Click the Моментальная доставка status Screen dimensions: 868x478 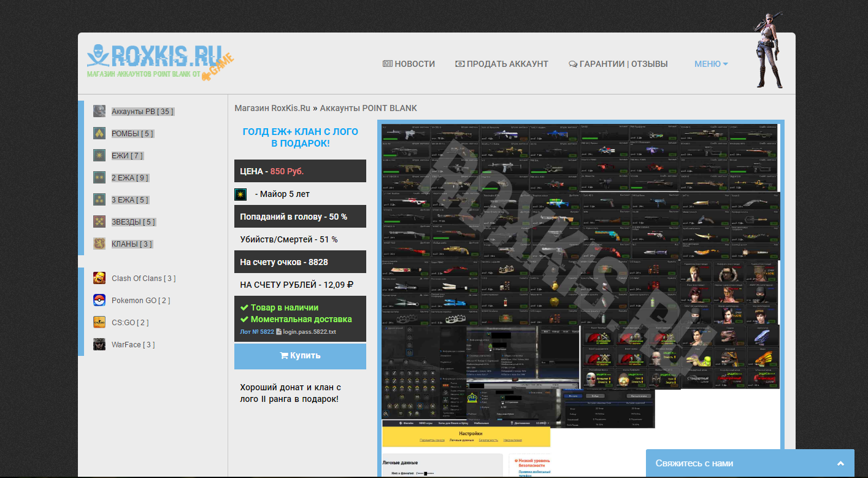[x=296, y=319]
